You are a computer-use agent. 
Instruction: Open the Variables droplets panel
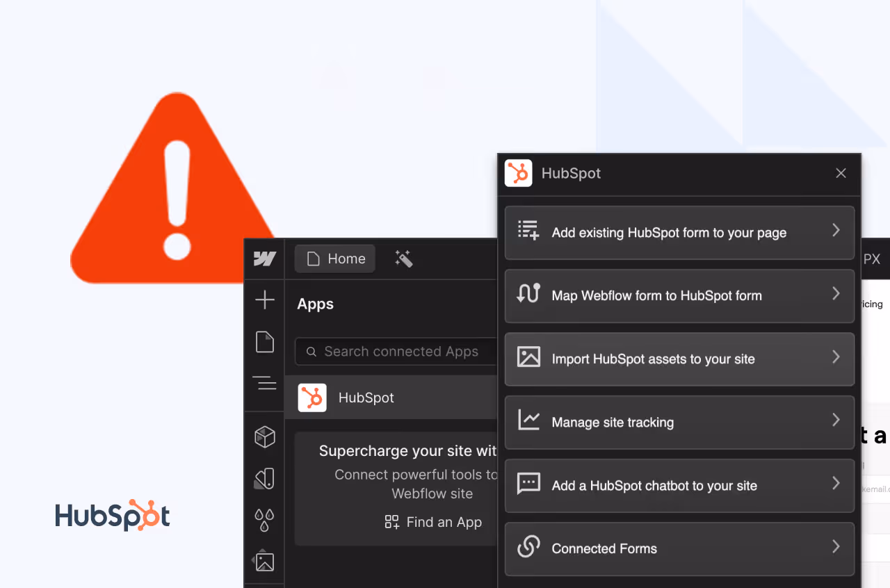coord(264,520)
